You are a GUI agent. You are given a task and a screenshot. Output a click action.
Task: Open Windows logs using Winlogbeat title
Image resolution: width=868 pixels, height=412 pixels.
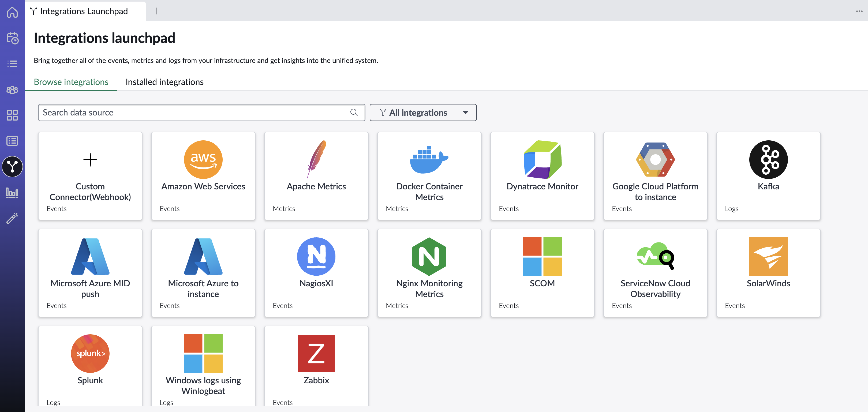click(203, 386)
